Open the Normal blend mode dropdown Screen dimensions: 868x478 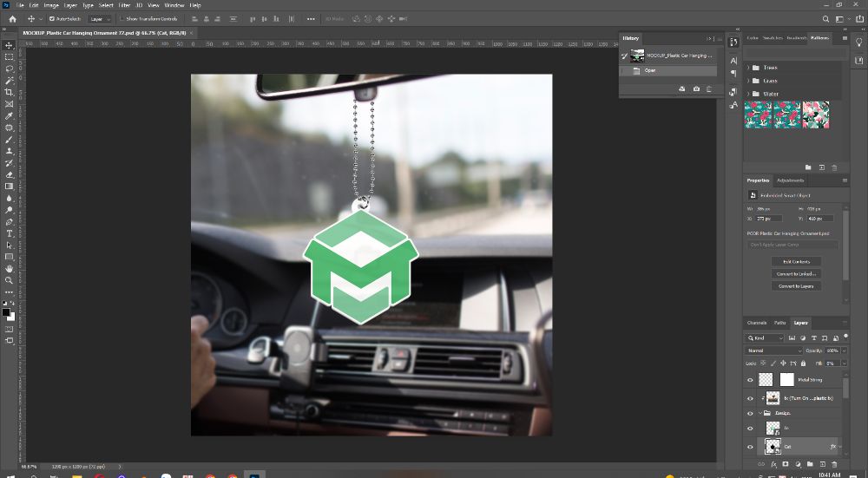pos(773,350)
